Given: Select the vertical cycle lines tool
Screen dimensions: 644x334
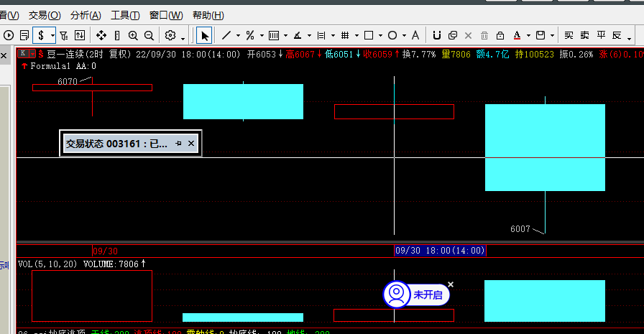Looking at the screenshot, I should point(274,36).
